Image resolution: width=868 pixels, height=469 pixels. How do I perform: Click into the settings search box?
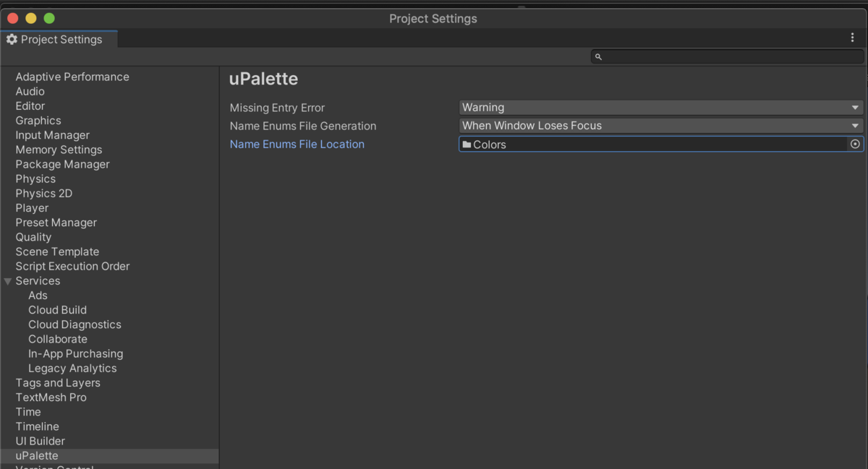[731, 56]
